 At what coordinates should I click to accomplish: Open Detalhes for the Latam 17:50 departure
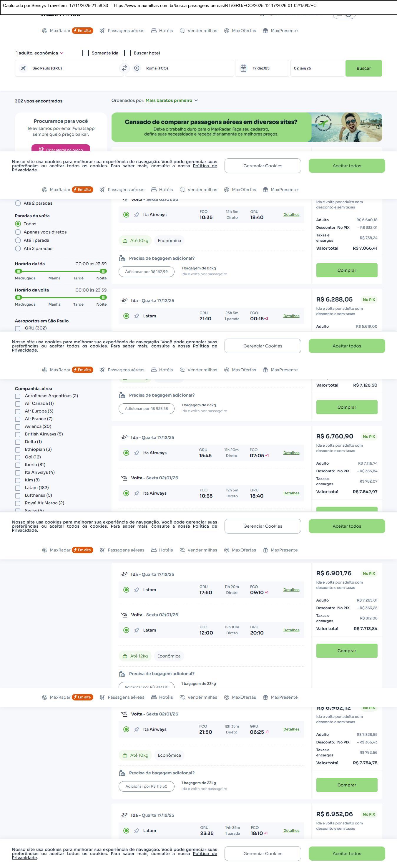291,590
